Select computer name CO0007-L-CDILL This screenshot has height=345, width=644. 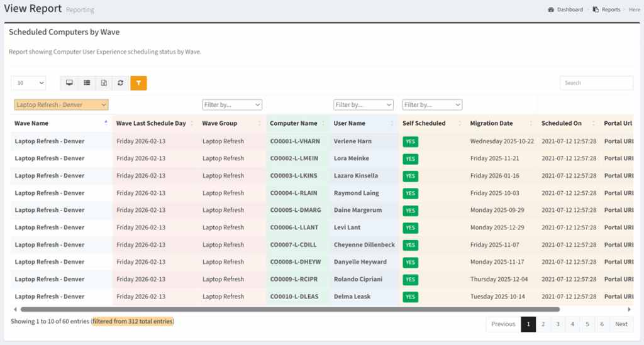[293, 244]
